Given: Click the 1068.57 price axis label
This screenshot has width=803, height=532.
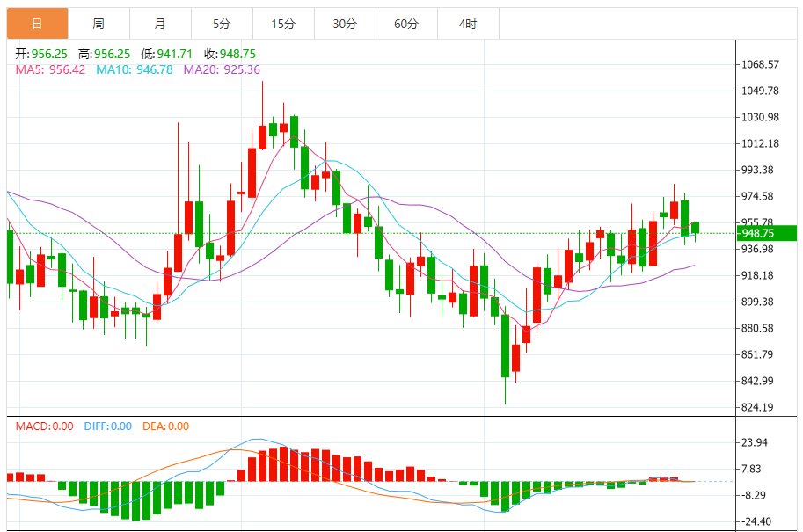Looking at the screenshot, I should (761, 64).
